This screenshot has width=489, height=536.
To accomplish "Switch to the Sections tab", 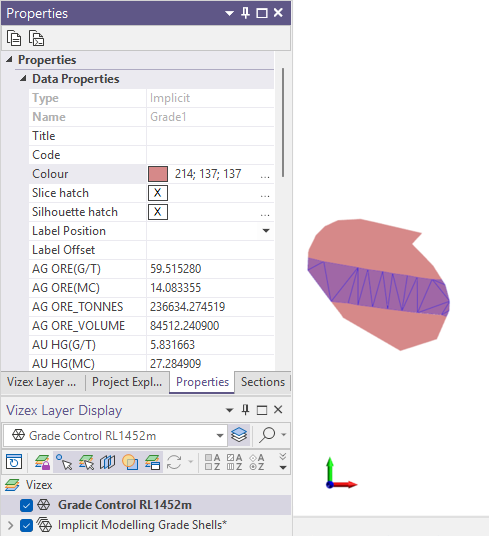I will point(263,382).
